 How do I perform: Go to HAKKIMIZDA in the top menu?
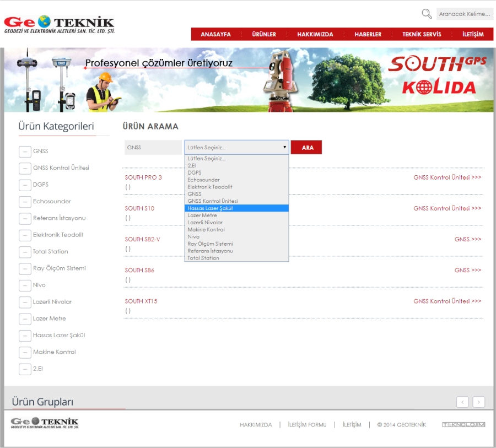(x=315, y=34)
